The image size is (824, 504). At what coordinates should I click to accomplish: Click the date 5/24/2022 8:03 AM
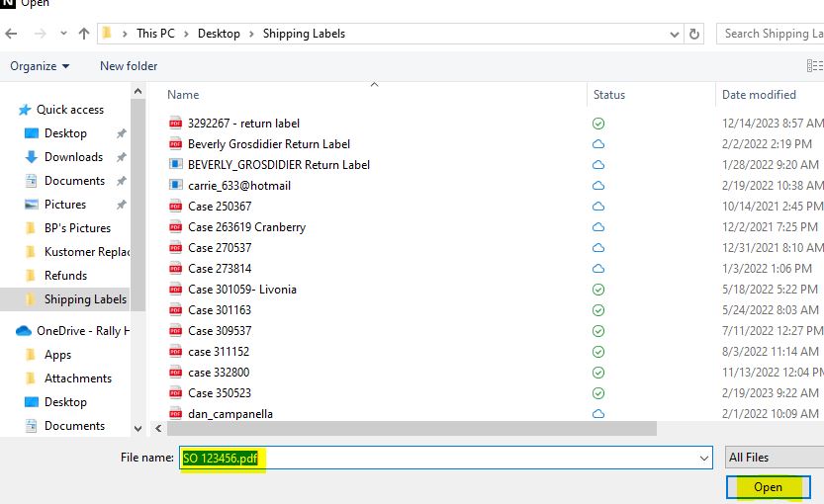click(x=770, y=310)
